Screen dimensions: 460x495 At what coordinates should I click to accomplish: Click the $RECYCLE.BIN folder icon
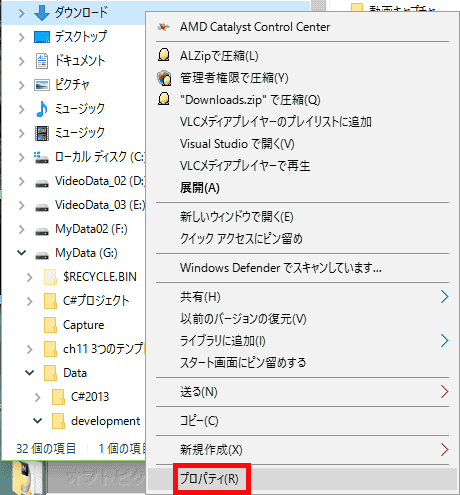(x=50, y=277)
